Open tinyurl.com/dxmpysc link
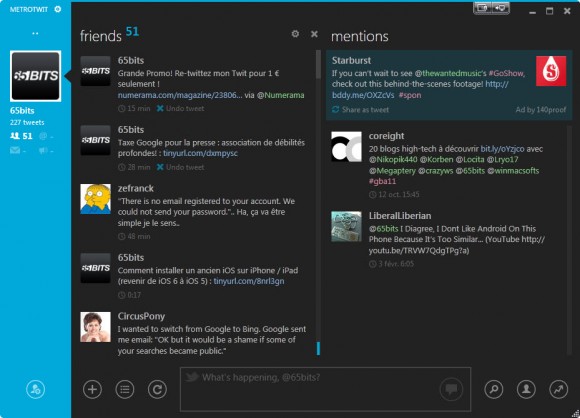Viewport: 580px width, 418px height. pos(200,153)
